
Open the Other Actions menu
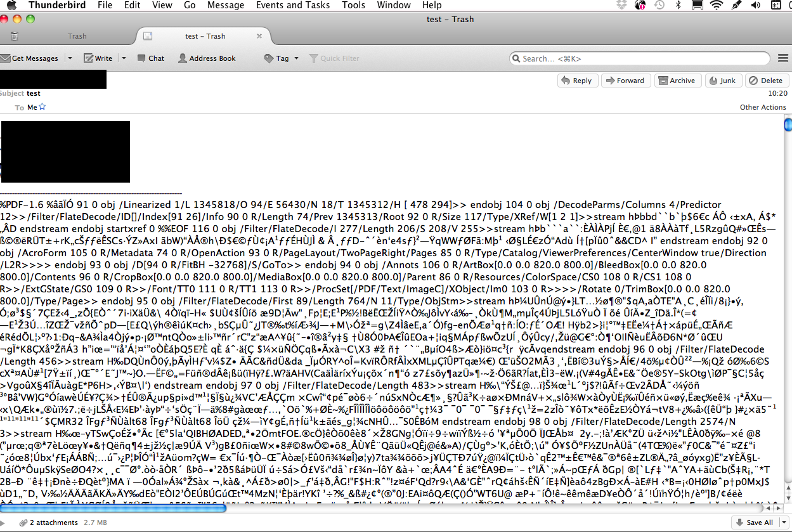pyautogui.click(x=763, y=107)
